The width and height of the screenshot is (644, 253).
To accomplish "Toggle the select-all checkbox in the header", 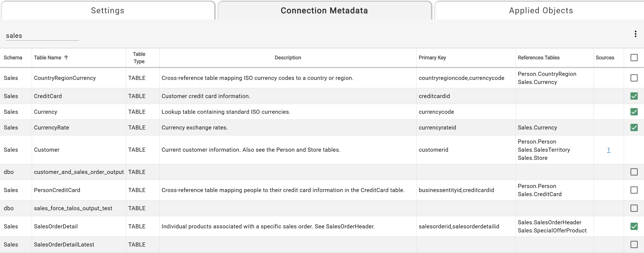I will (634, 57).
